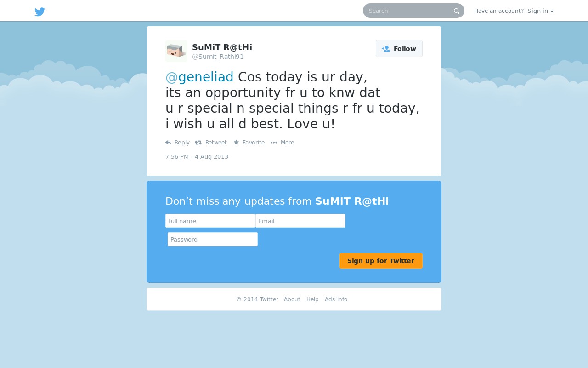Open the About footer link
The height and width of the screenshot is (368, 588).
click(292, 299)
